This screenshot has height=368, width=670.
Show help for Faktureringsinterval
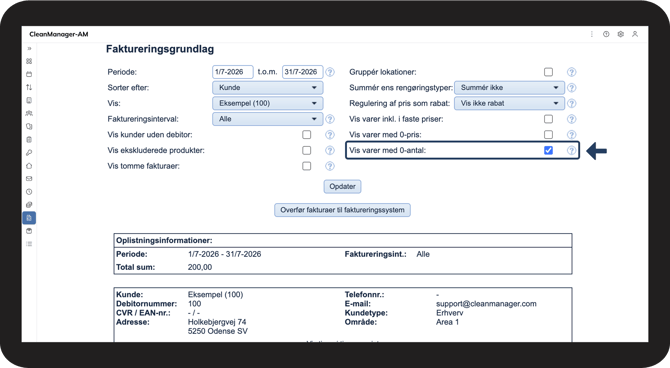point(330,119)
